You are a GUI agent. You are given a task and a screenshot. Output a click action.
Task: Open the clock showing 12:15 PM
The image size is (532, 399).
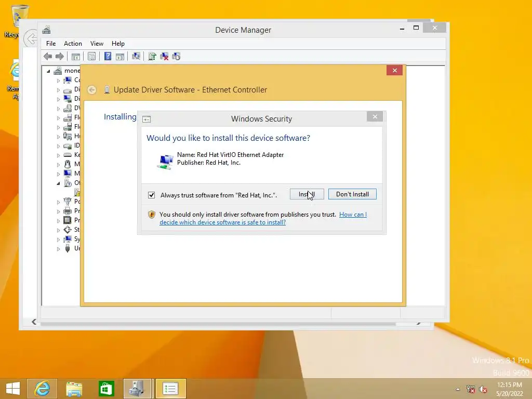click(x=509, y=389)
